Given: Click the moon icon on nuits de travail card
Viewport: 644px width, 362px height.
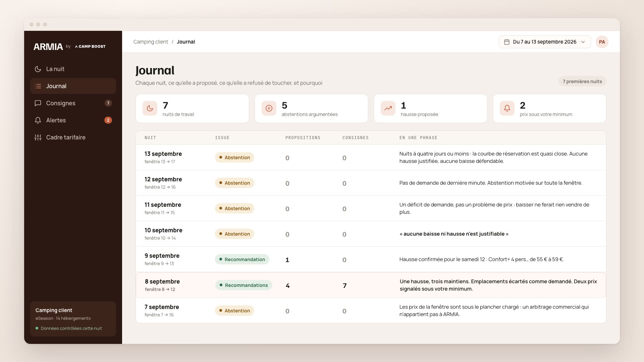Looking at the screenshot, I should 150,108.
